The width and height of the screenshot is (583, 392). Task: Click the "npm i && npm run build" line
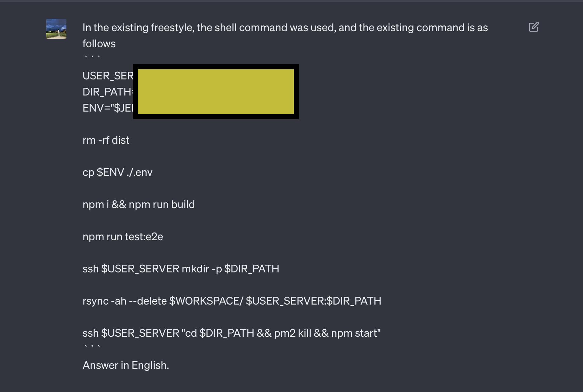(x=139, y=204)
